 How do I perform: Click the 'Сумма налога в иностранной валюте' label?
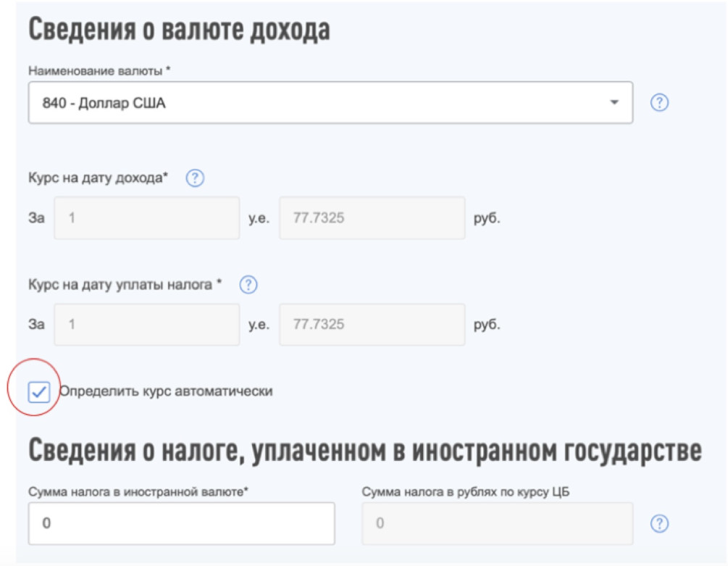pos(138,491)
